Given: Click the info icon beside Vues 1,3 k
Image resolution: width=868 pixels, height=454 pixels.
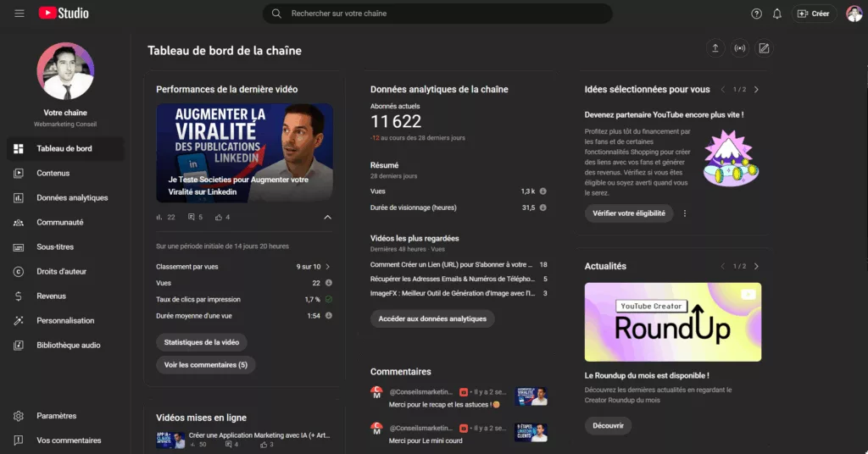Looking at the screenshot, I should click(543, 191).
